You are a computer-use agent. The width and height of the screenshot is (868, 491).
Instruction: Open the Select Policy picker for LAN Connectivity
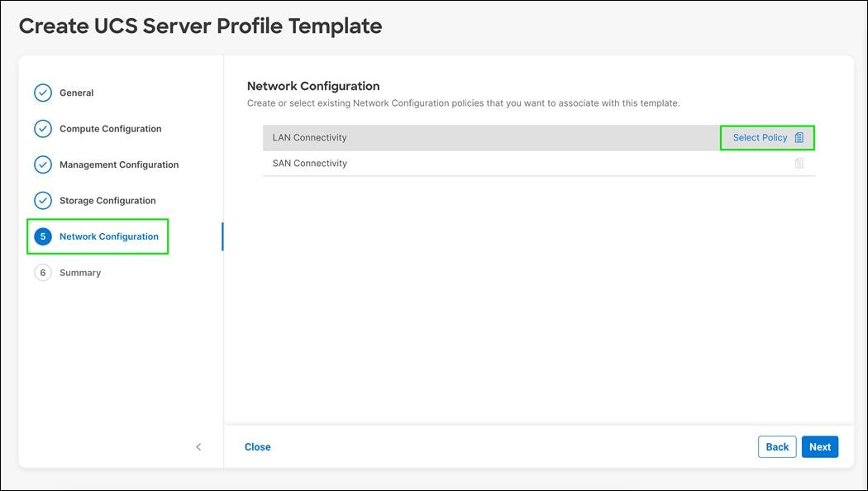coord(760,137)
